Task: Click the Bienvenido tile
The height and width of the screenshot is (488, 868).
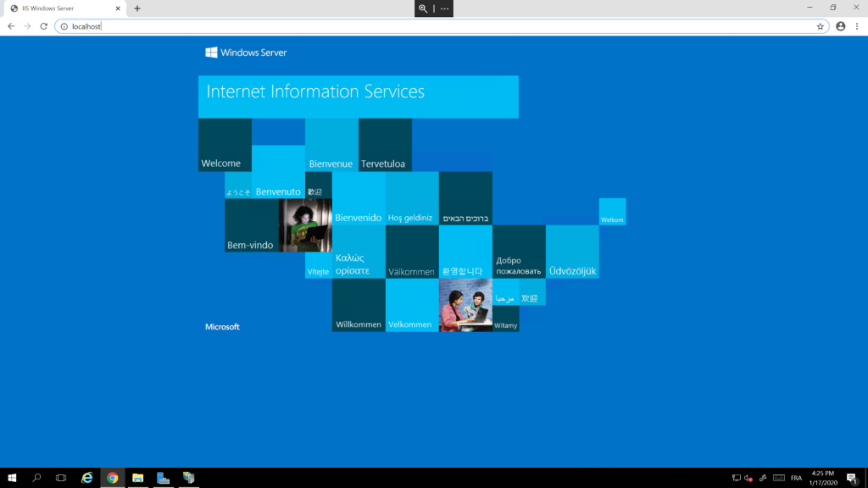Action: point(359,198)
